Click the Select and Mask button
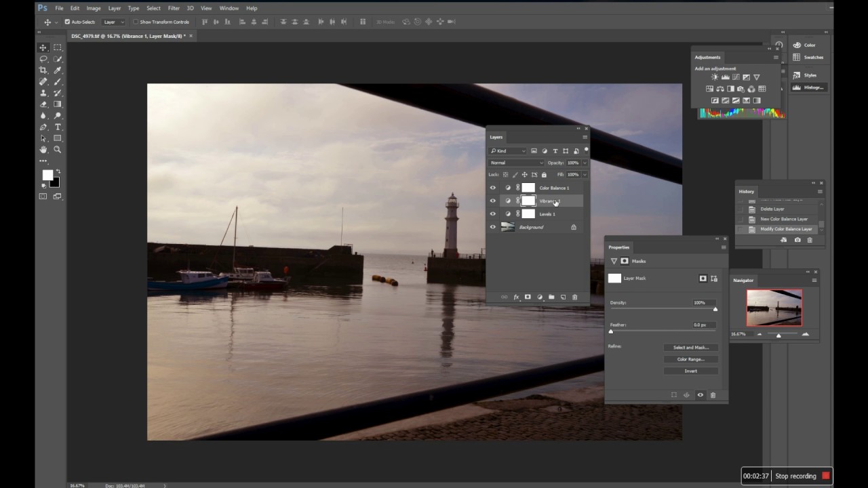The height and width of the screenshot is (488, 868). tap(690, 348)
